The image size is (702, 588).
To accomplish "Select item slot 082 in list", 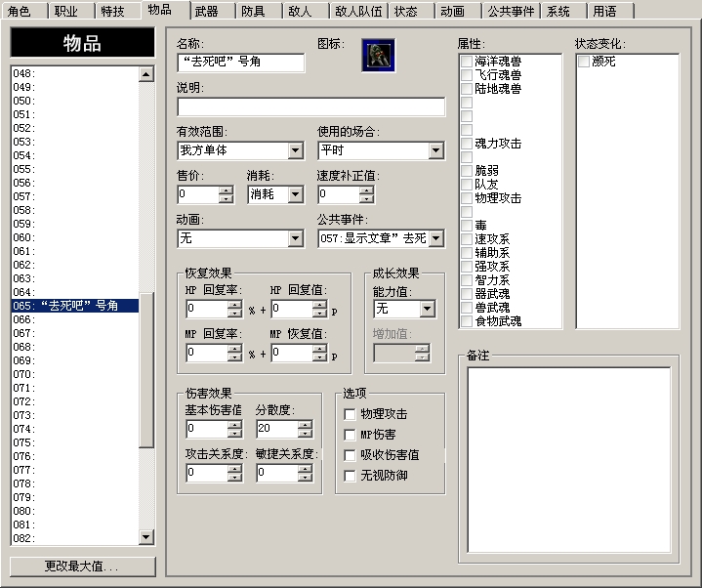I will pyautogui.click(x=75, y=538).
